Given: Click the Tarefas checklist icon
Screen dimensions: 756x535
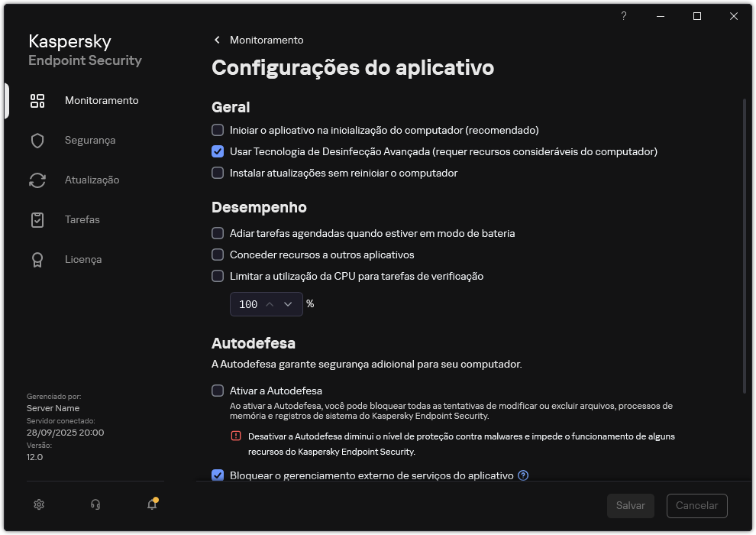Looking at the screenshot, I should (x=37, y=219).
